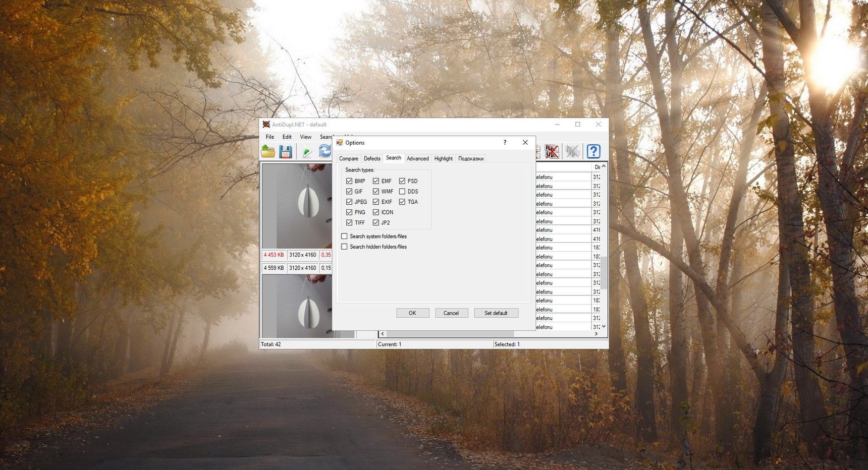Uncheck the GIF search type

[x=349, y=192]
